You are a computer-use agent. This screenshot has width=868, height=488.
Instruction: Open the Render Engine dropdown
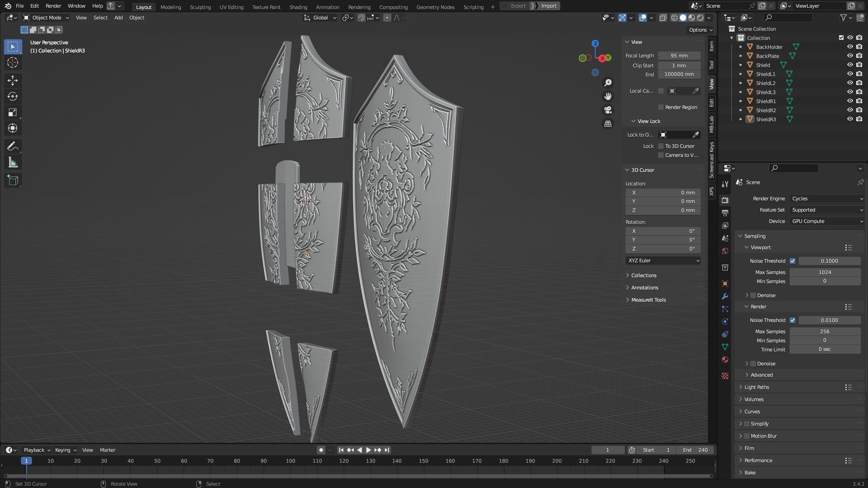pos(827,199)
